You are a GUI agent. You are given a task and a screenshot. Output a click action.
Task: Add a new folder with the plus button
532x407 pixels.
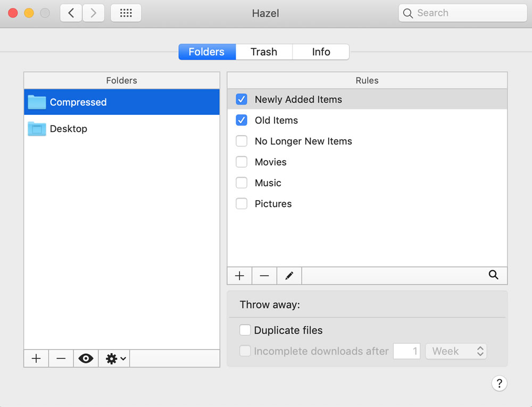[x=36, y=359]
